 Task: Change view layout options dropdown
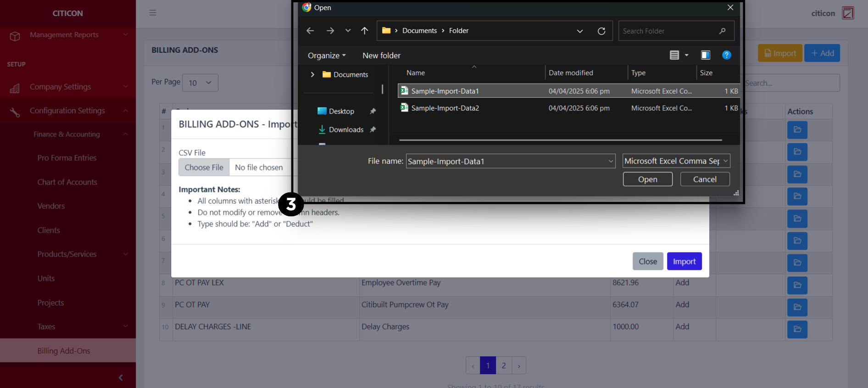[x=686, y=55]
